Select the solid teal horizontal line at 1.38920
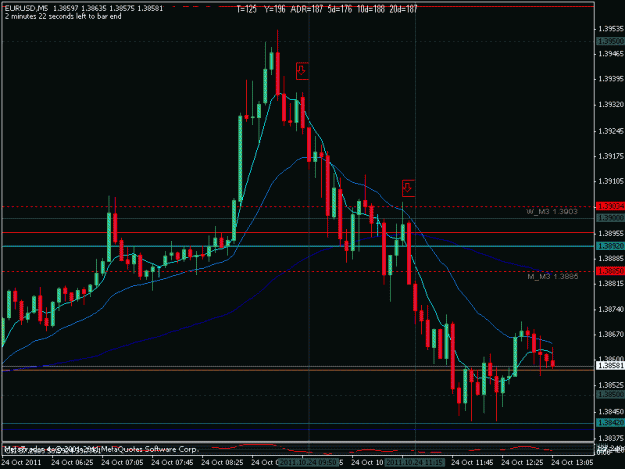Viewport: 625px width, 469px height. click(x=298, y=246)
